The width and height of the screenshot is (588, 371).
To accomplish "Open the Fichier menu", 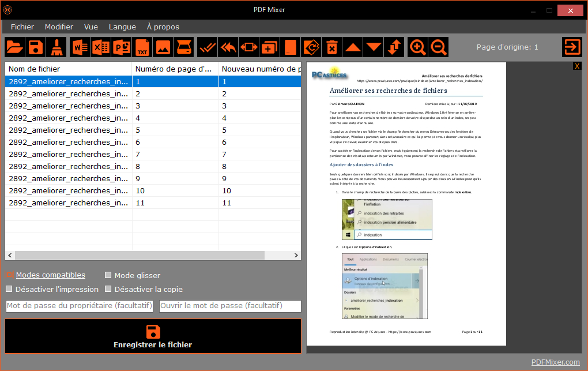I will 22,27.
